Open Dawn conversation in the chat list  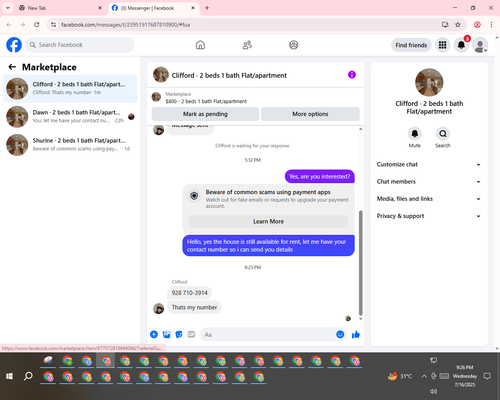[x=70, y=117]
